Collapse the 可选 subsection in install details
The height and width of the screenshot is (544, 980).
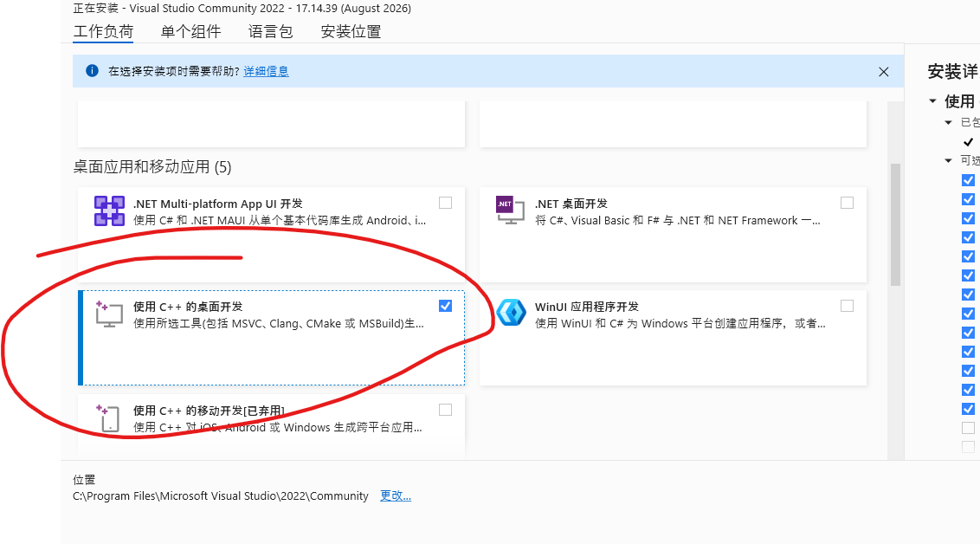click(948, 161)
